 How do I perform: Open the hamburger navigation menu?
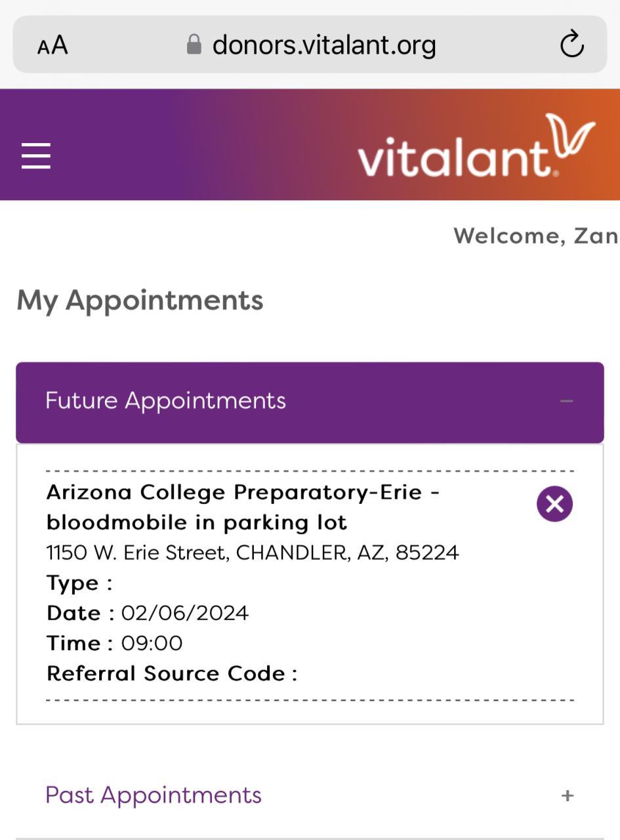[x=36, y=156]
